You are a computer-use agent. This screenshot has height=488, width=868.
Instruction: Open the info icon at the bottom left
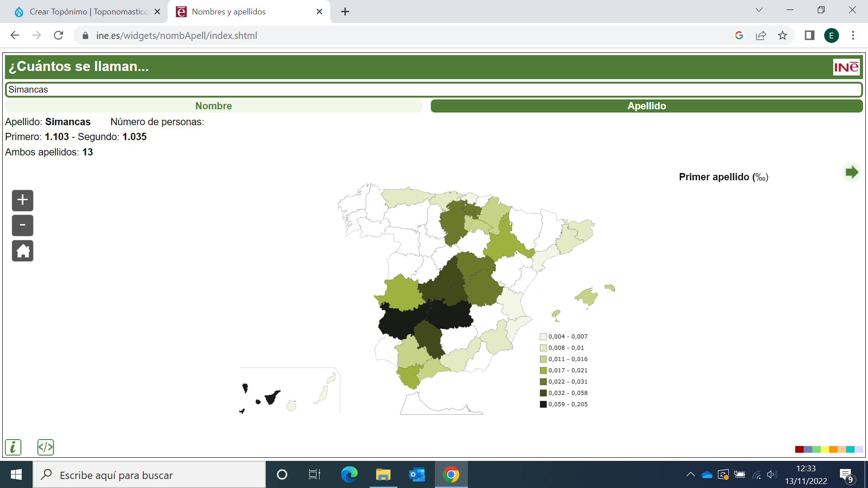tap(13, 447)
